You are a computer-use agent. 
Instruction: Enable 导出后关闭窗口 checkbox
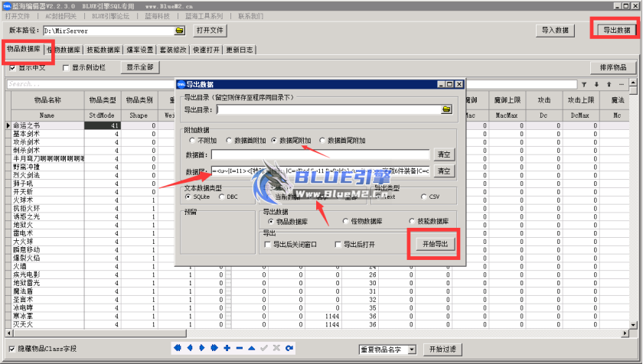[268, 244]
